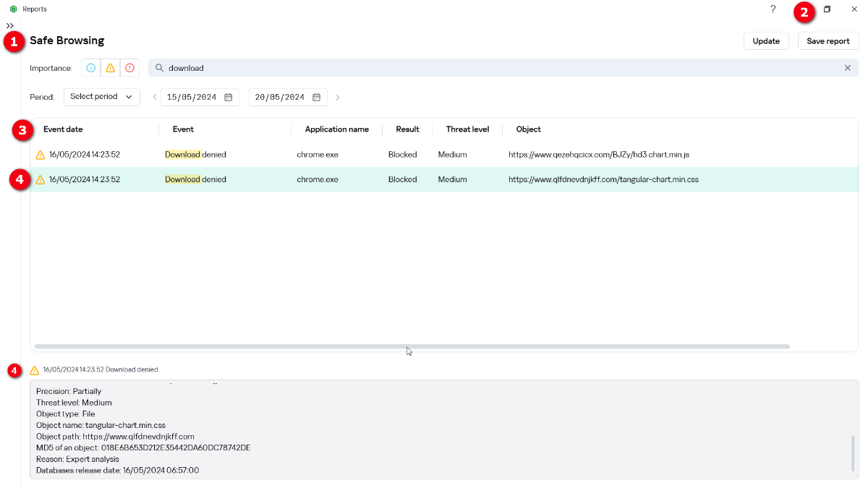
Task: Click the search magnifier icon
Action: 159,68
